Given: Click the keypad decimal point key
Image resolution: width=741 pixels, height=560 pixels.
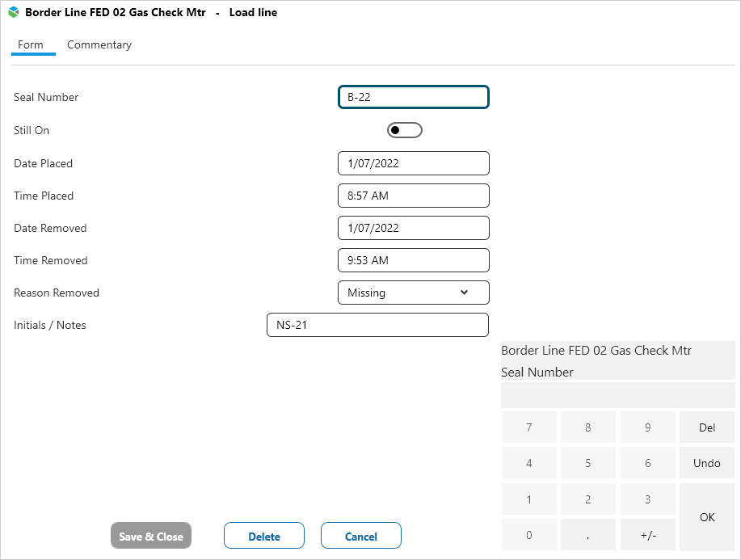Looking at the screenshot, I should (588, 535).
